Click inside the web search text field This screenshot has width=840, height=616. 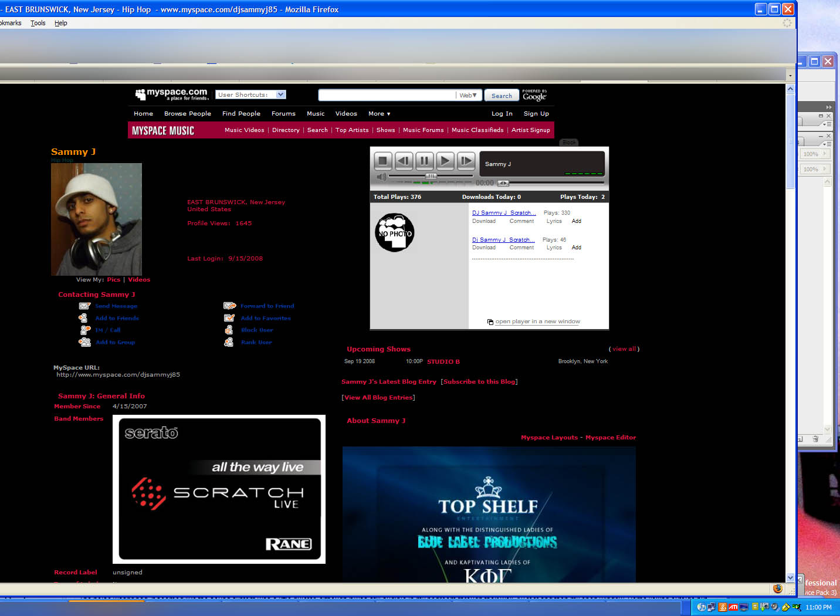tap(386, 95)
